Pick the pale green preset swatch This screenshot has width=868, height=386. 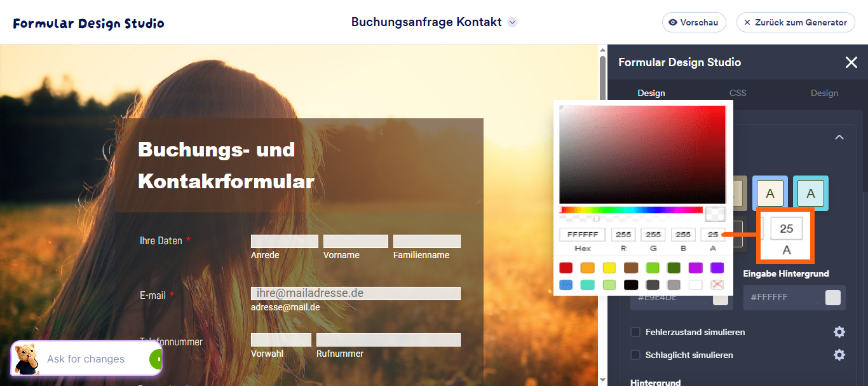coord(609,285)
